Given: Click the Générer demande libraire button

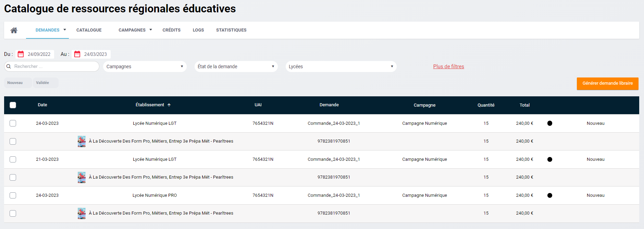Looking at the screenshot, I should pyautogui.click(x=607, y=83).
